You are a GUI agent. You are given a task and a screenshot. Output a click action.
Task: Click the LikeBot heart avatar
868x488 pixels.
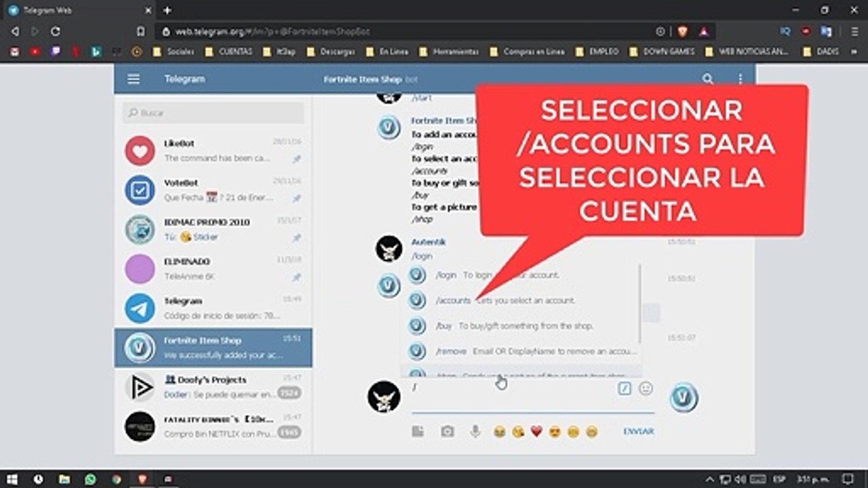pyautogui.click(x=140, y=150)
